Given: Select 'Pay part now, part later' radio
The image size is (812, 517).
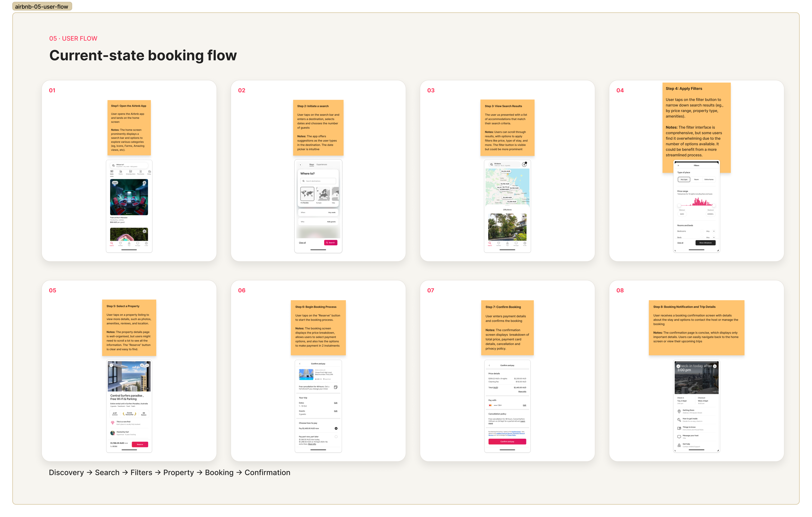Looking at the screenshot, I should click(x=336, y=437).
